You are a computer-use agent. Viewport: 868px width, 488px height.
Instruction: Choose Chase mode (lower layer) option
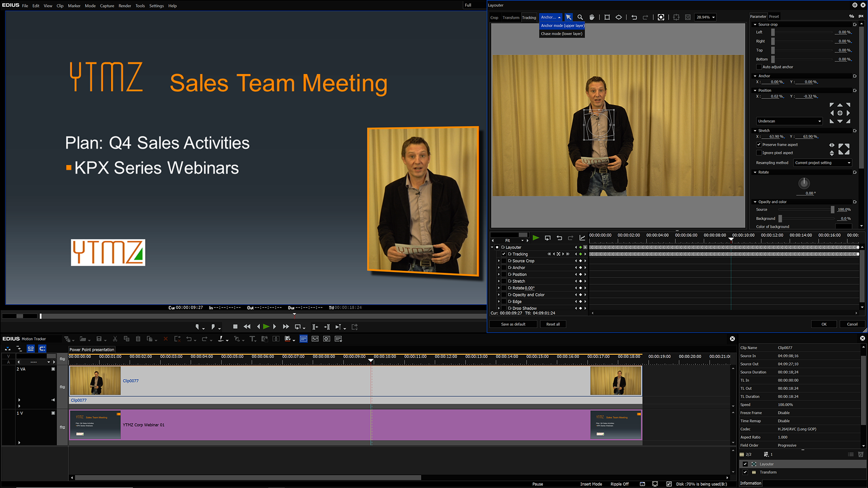(561, 34)
